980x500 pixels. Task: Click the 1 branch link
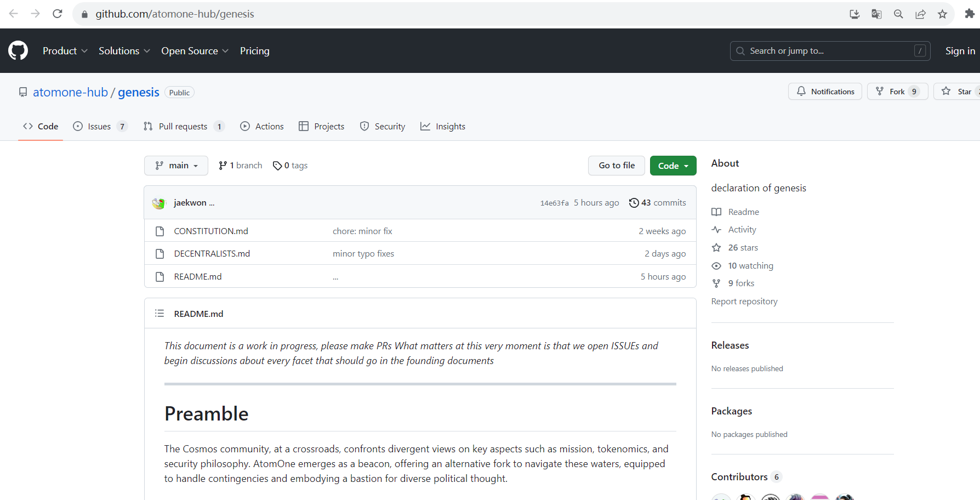point(240,166)
